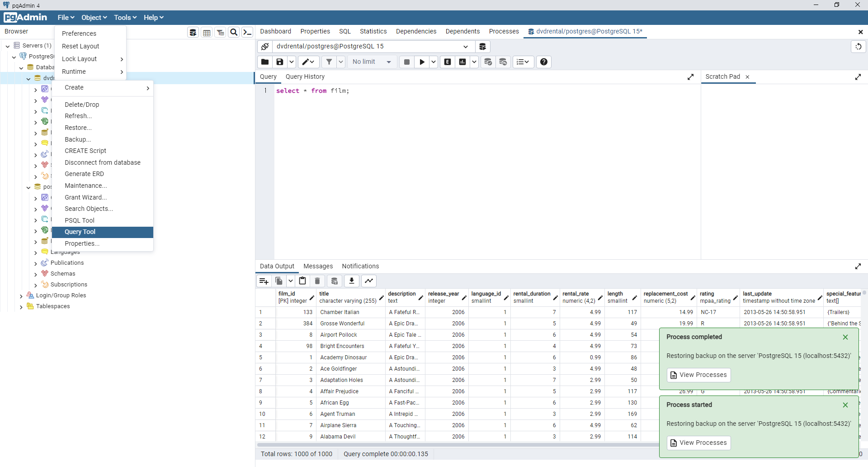Click the Download results icon
Screen dimensions: 868x467
352,281
